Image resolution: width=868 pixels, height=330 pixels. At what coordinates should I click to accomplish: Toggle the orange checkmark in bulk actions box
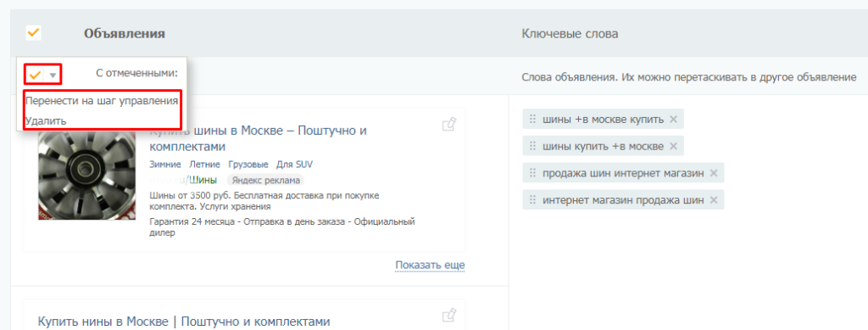pos(36,74)
